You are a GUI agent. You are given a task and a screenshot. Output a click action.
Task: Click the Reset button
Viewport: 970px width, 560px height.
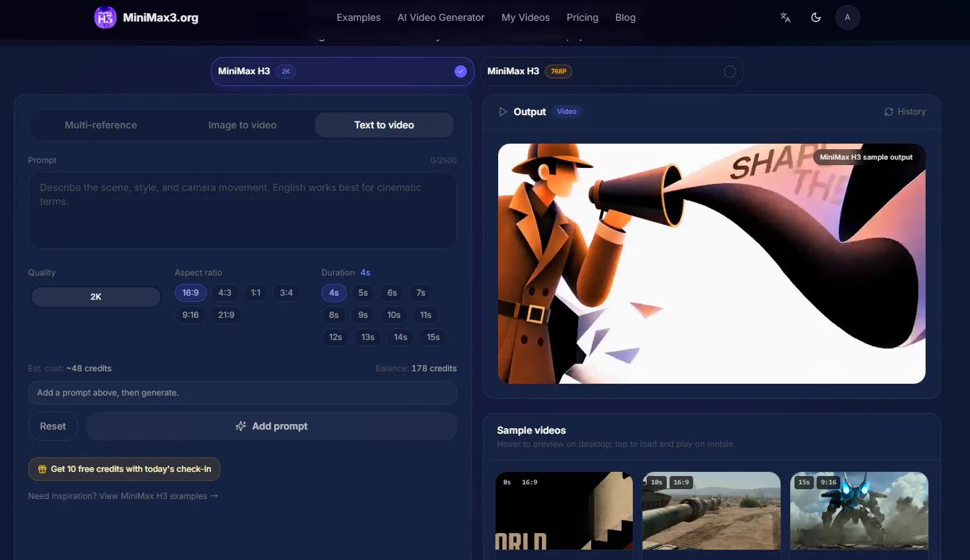click(53, 426)
